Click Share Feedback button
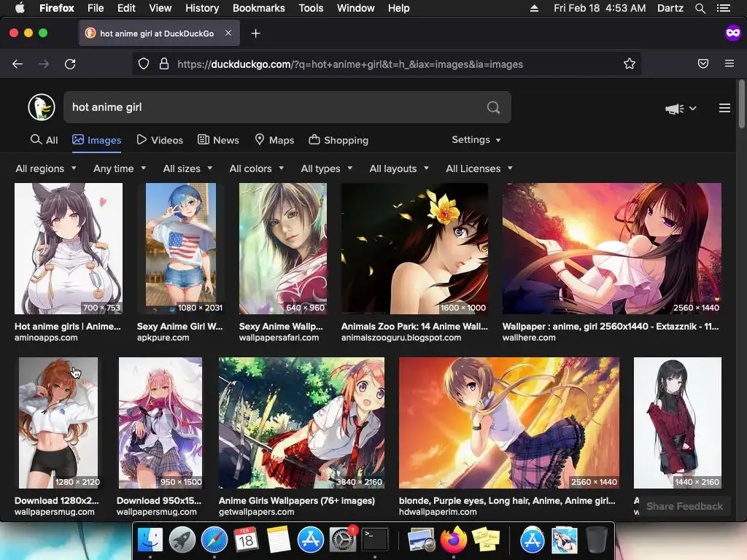Viewport: 747px width, 560px height. (684, 506)
